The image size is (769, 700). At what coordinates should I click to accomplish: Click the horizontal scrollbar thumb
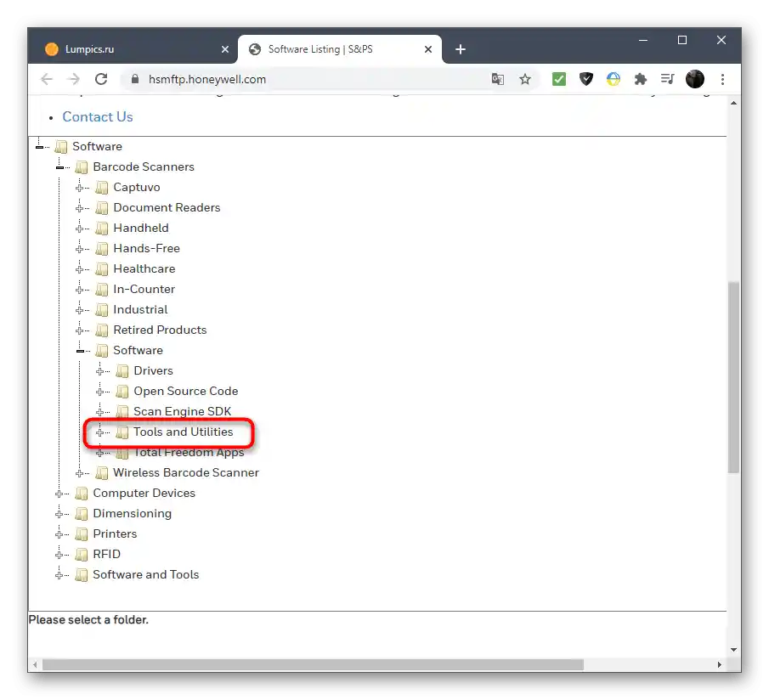(x=313, y=664)
